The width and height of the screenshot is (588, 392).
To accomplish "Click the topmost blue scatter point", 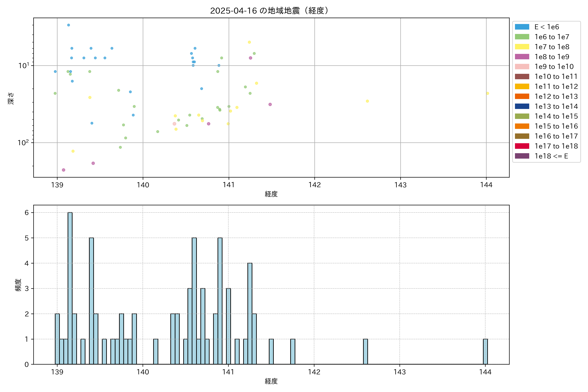I will pyautogui.click(x=68, y=25).
